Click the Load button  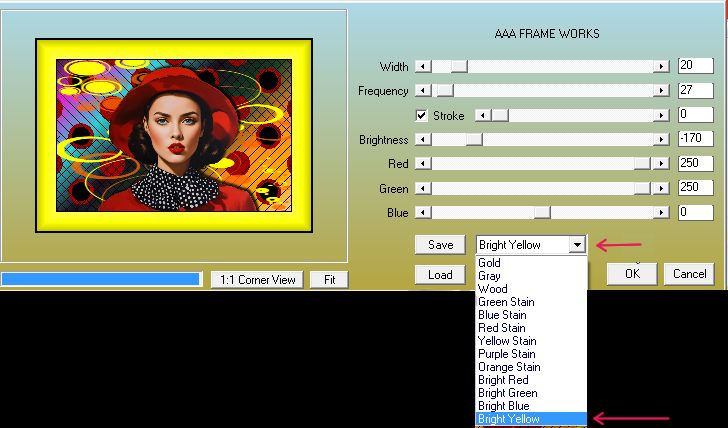(x=440, y=274)
